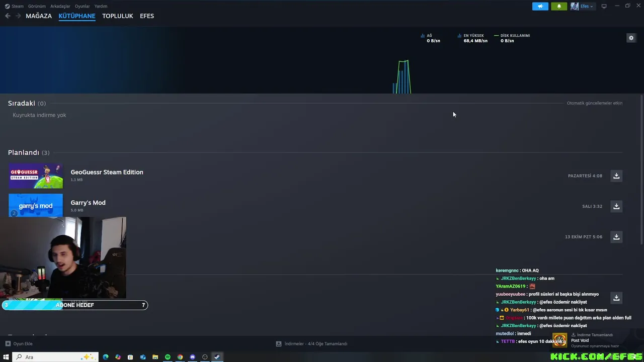Screen dimensions: 644x362
Task: Open the Oyunlar menu
Action: (82, 6)
